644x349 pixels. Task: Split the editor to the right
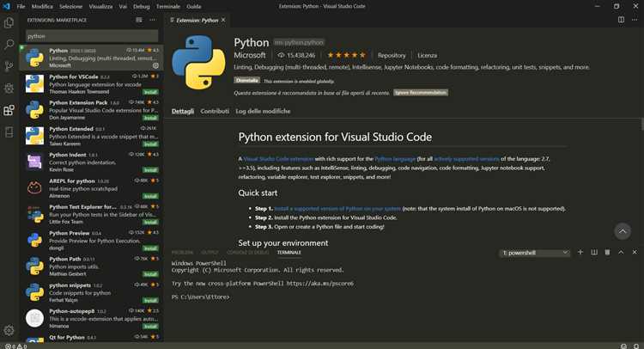click(x=621, y=20)
